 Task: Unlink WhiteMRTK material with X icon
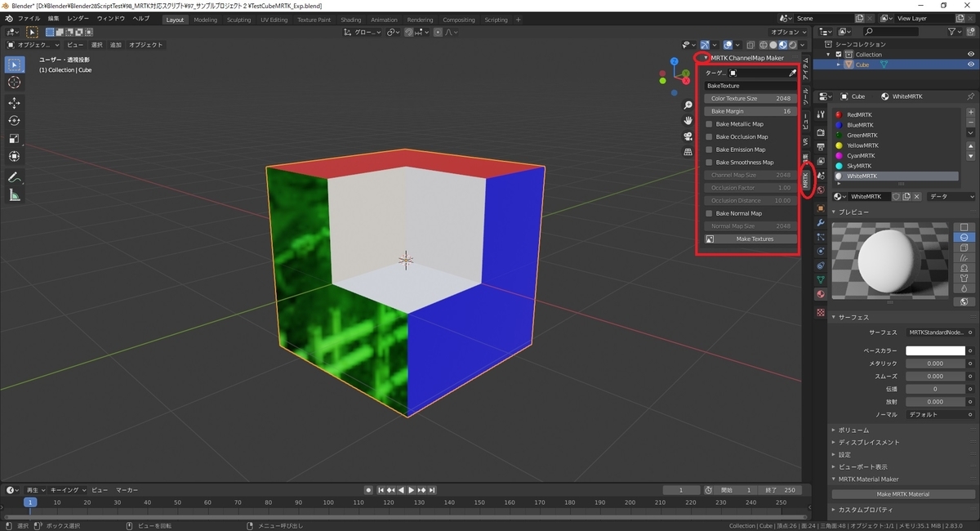click(916, 197)
